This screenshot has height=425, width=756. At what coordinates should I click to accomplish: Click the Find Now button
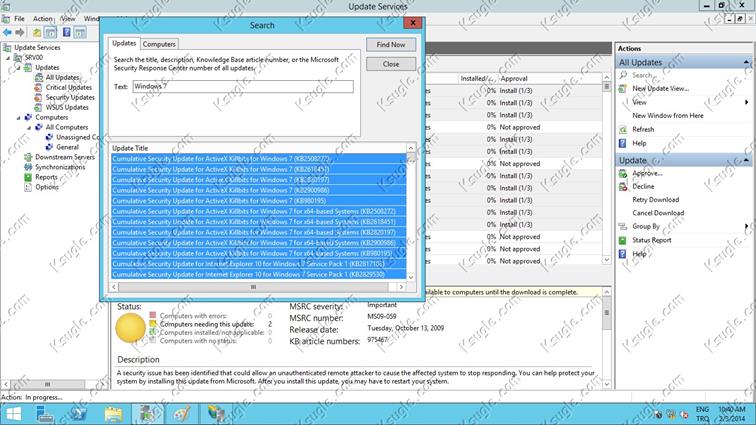click(391, 44)
